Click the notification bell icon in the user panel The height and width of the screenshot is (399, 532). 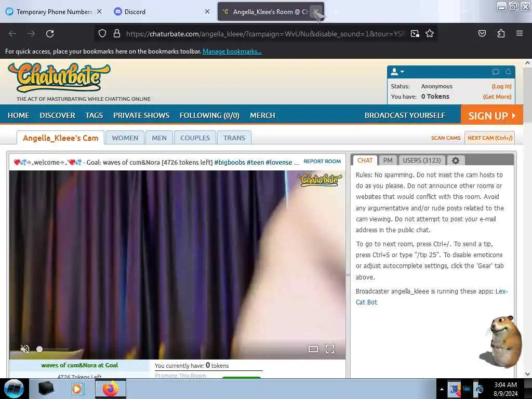[508, 72]
